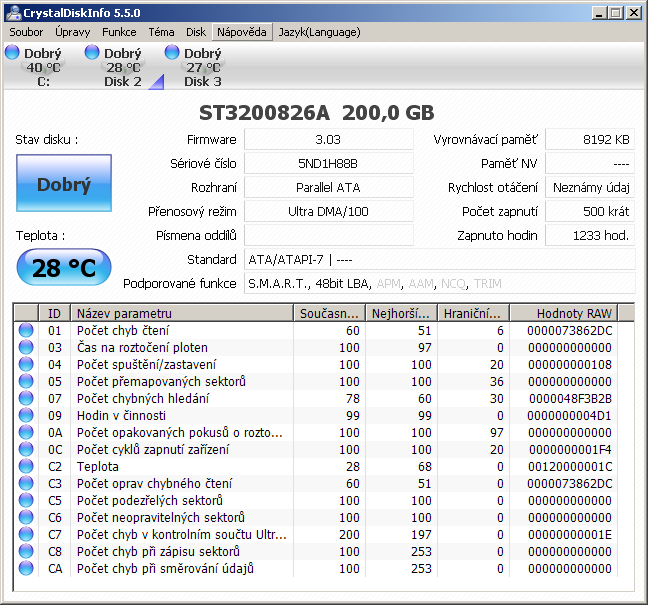This screenshot has width=648, height=605.
Task: Select the Počet neopravitelných sektorů row name
Action: coord(161,517)
